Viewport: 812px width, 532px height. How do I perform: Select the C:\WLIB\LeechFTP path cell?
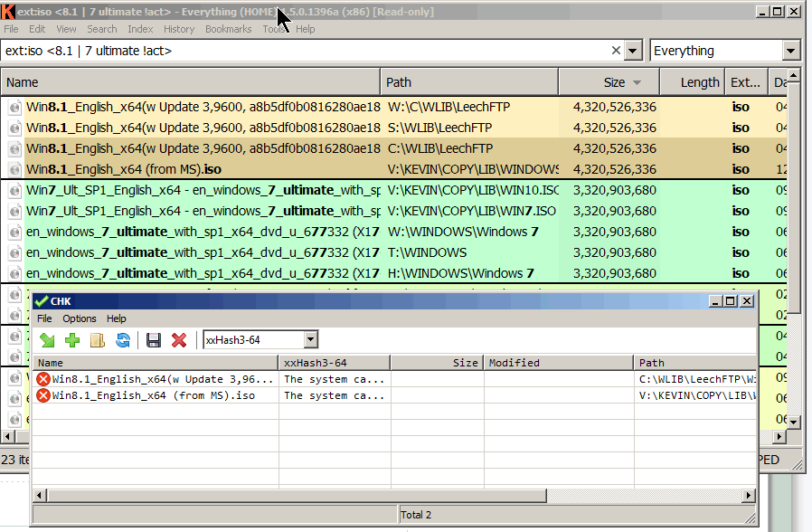pyautogui.click(x=440, y=148)
